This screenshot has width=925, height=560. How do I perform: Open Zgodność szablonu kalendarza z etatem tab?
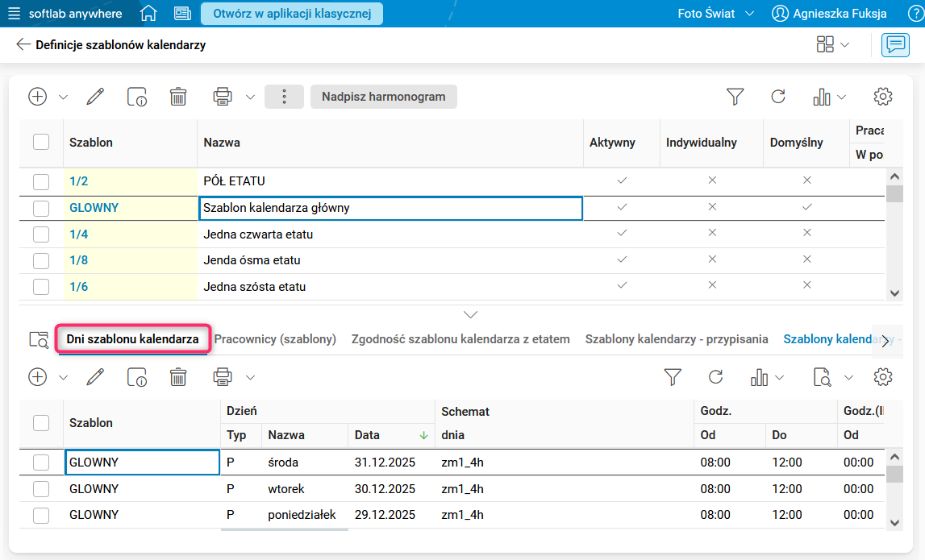460,339
